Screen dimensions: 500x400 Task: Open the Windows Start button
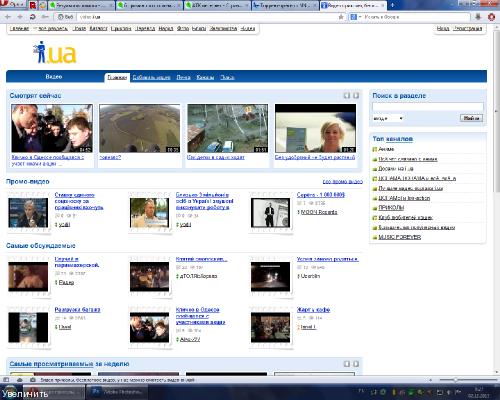[x=10, y=391]
